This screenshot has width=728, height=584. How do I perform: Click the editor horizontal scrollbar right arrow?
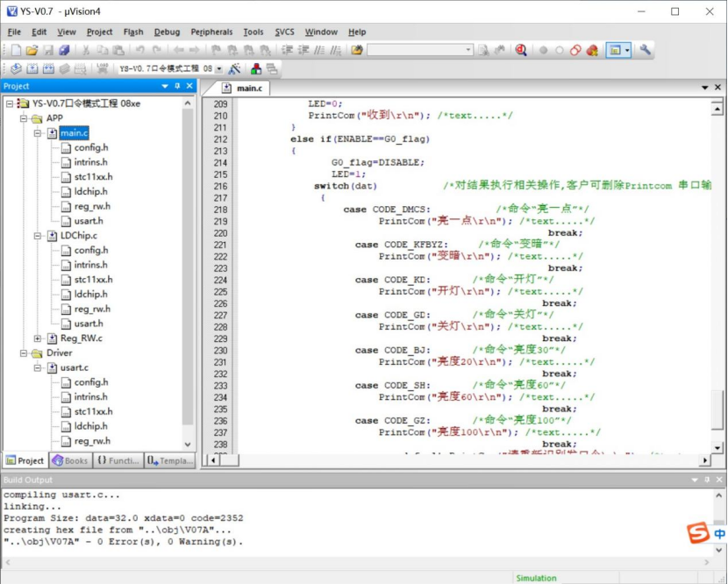click(x=705, y=460)
